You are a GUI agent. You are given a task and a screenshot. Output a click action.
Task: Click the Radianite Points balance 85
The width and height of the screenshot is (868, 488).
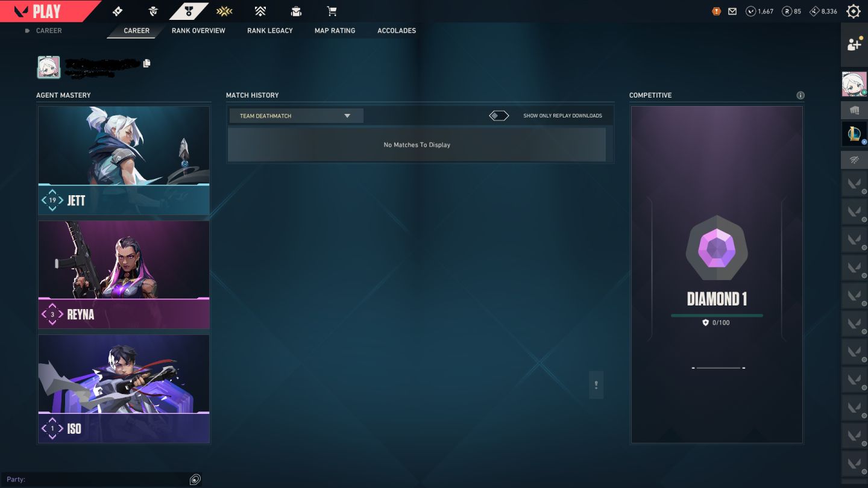[x=791, y=11]
